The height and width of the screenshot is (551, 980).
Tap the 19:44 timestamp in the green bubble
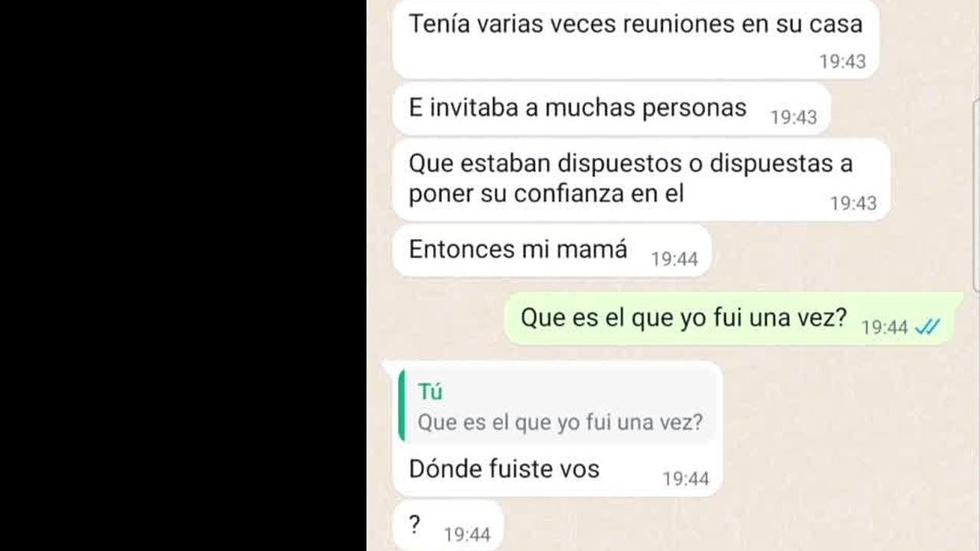(x=884, y=328)
